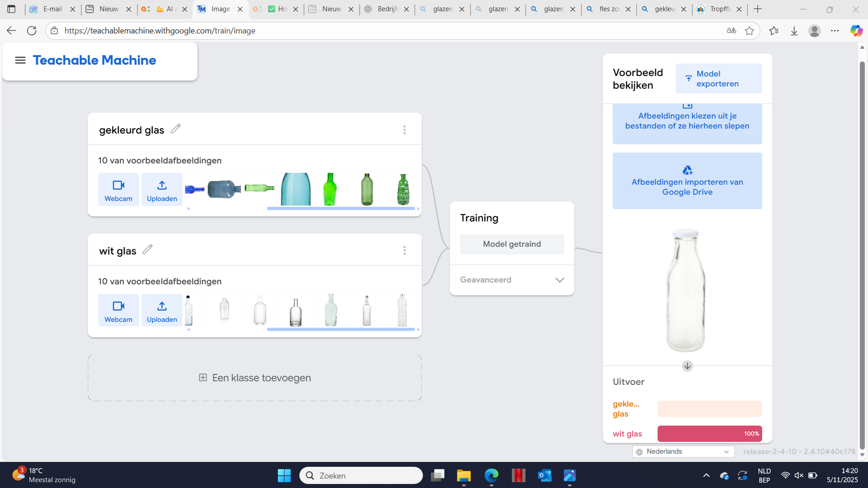Click the Model exporteren button
Image resolution: width=868 pixels, height=488 pixels.
(718, 79)
